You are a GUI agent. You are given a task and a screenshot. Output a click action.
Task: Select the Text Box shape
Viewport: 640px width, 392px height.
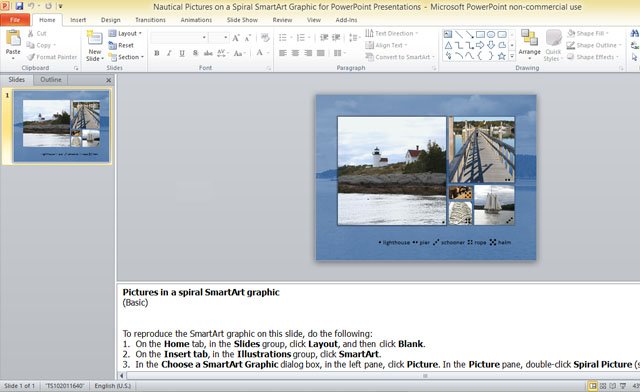pos(448,35)
